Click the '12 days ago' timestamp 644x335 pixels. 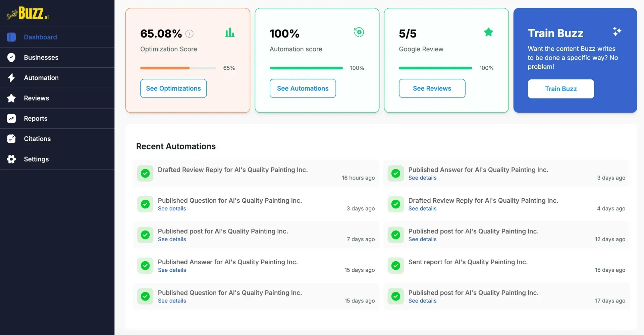[610, 240]
